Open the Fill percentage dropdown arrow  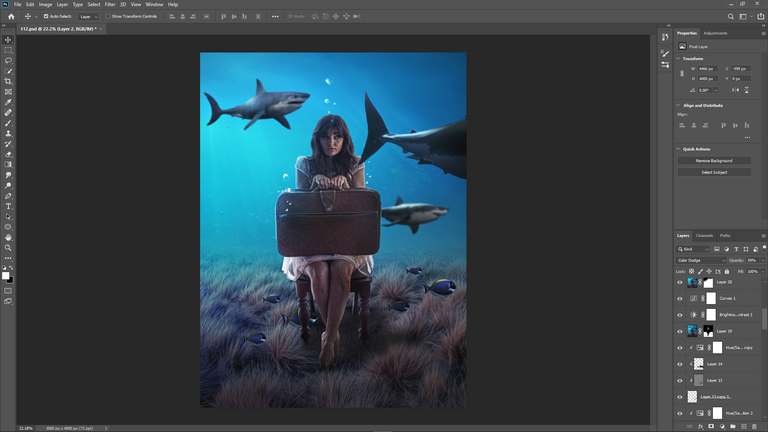(x=763, y=271)
